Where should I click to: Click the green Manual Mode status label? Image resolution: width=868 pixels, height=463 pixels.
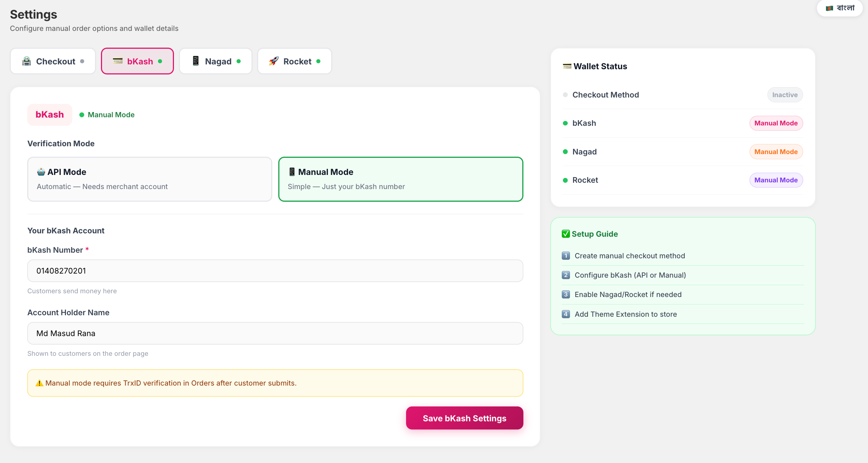click(111, 115)
